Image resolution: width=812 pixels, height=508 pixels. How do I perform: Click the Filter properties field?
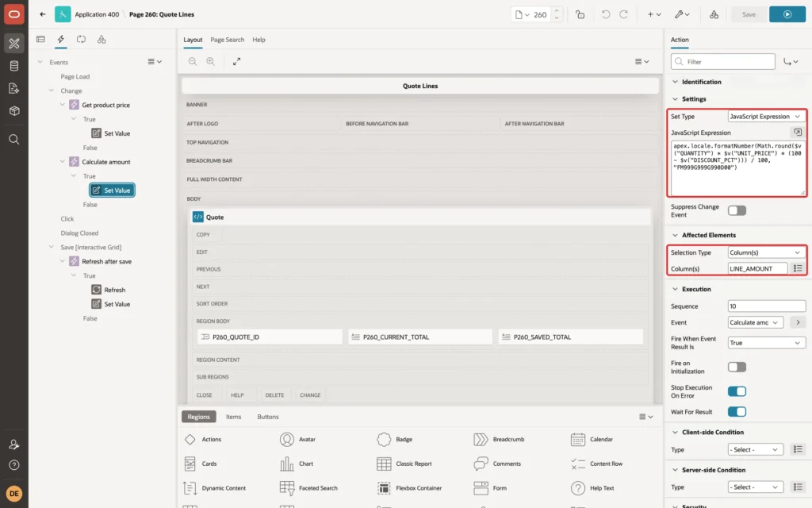[723, 62]
